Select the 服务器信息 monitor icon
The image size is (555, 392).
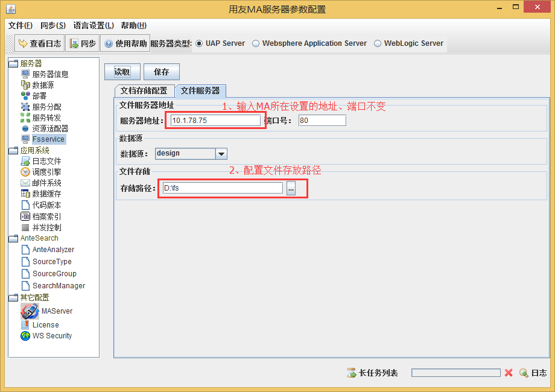point(25,74)
